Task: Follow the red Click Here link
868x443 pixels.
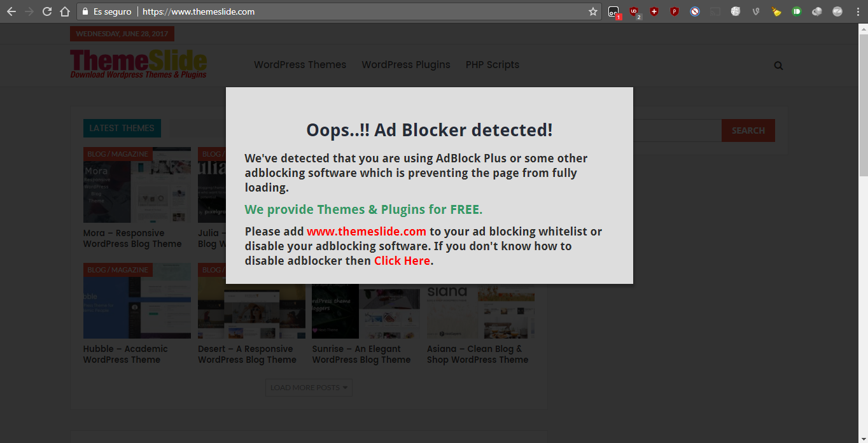Action: [x=402, y=260]
